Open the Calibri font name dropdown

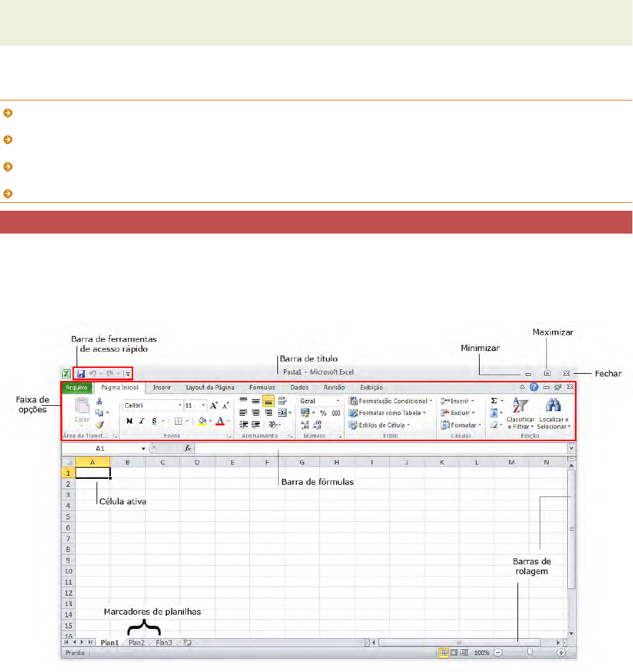pyautogui.click(x=152, y=405)
